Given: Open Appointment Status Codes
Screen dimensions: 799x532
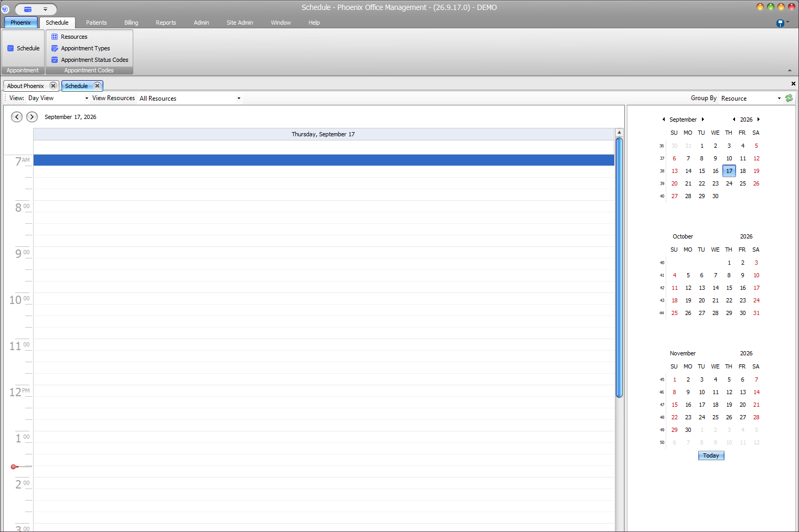Looking at the screenshot, I should (x=90, y=60).
